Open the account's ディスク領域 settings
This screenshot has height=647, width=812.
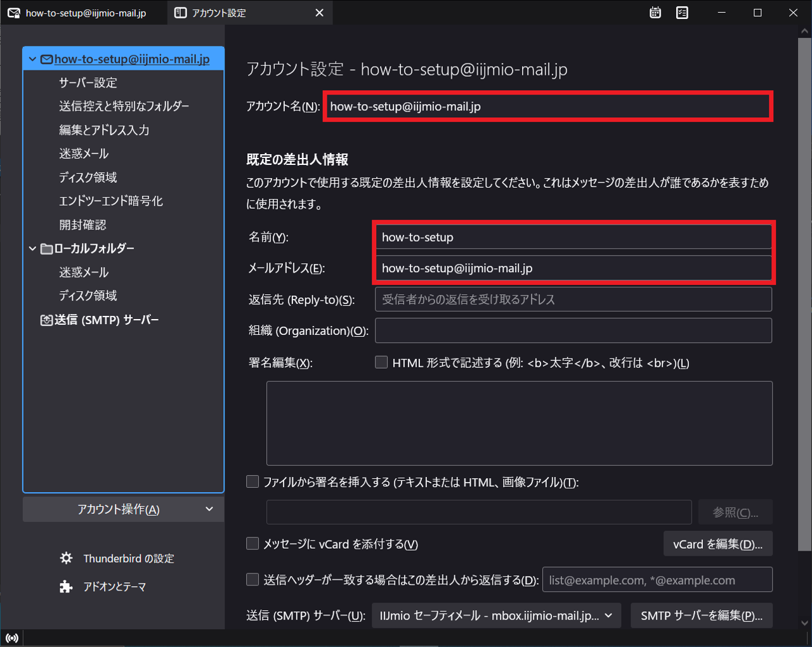pos(88,178)
